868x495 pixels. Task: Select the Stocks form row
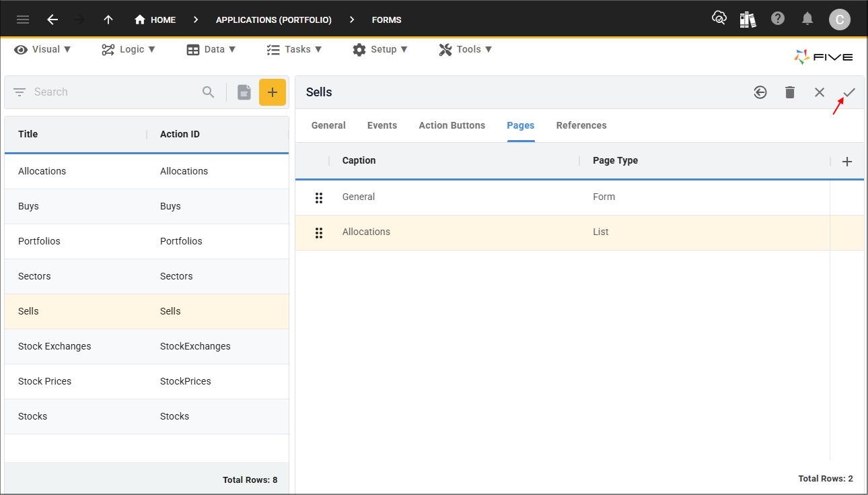(x=147, y=416)
